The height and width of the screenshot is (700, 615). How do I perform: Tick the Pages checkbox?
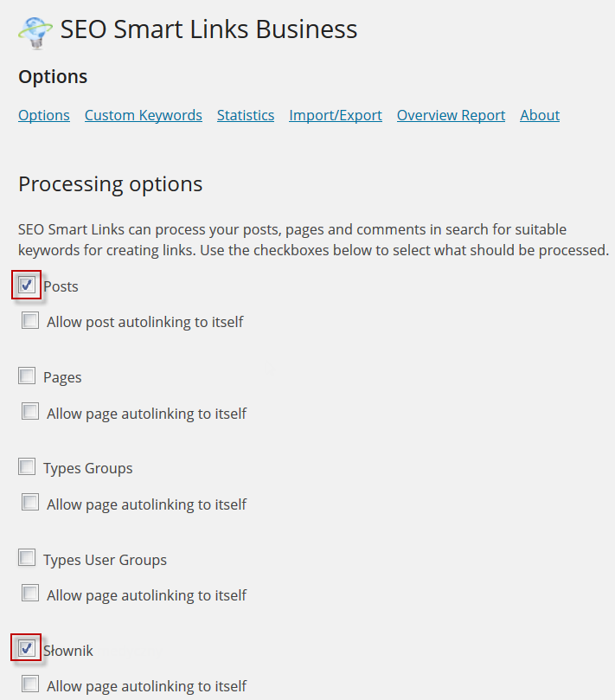click(x=27, y=376)
